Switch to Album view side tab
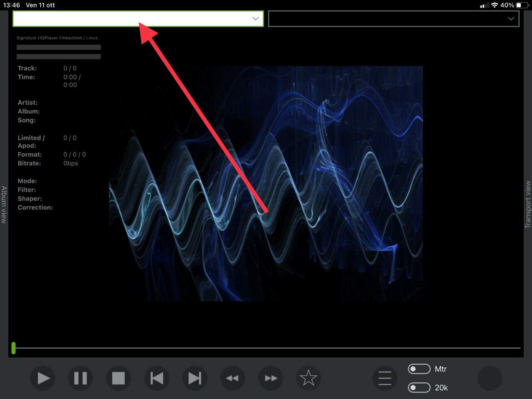This screenshot has width=532, height=399. [x=4, y=204]
